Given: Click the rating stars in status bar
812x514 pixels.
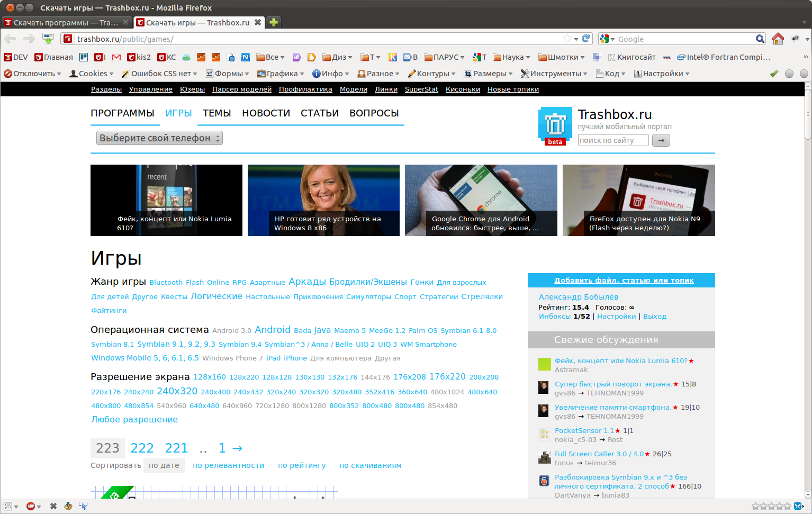Looking at the screenshot, I should pyautogui.click(x=771, y=506).
